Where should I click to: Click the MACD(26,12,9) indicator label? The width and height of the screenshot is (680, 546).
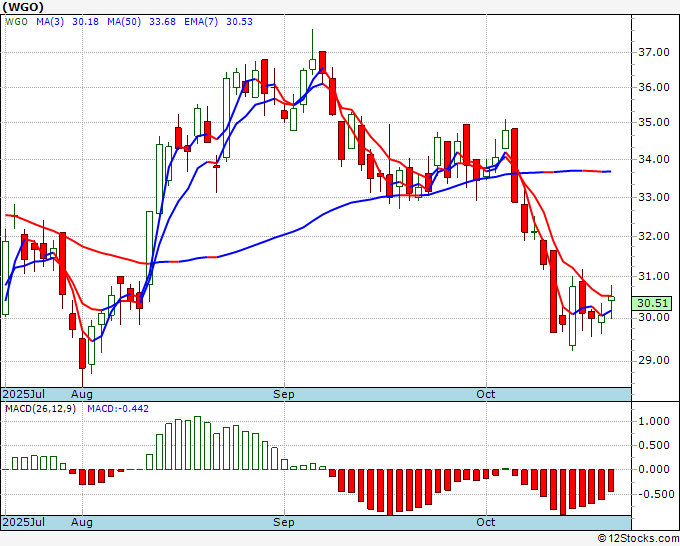pyautogui.click(x=40, y=409)
